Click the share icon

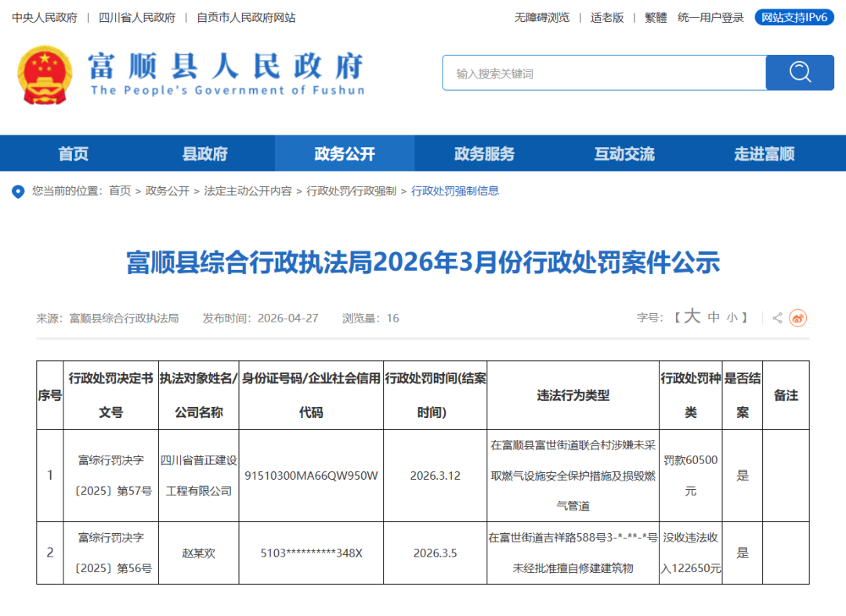tap(777, 318)
